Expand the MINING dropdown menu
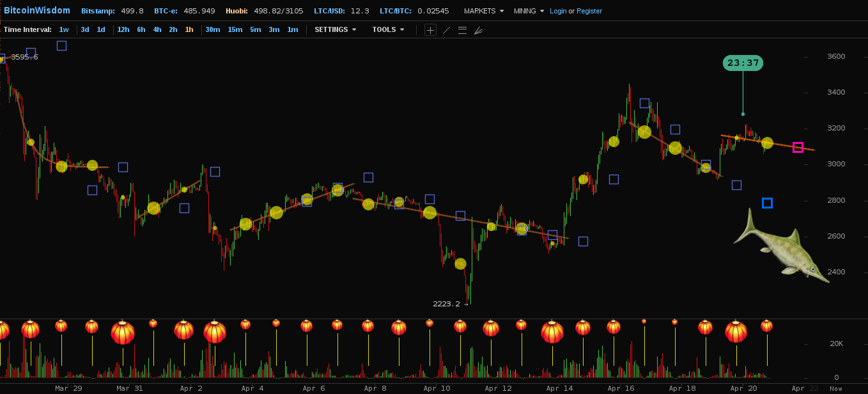Image resolution: width=868 pixels, height=394 pixels. 529,11
